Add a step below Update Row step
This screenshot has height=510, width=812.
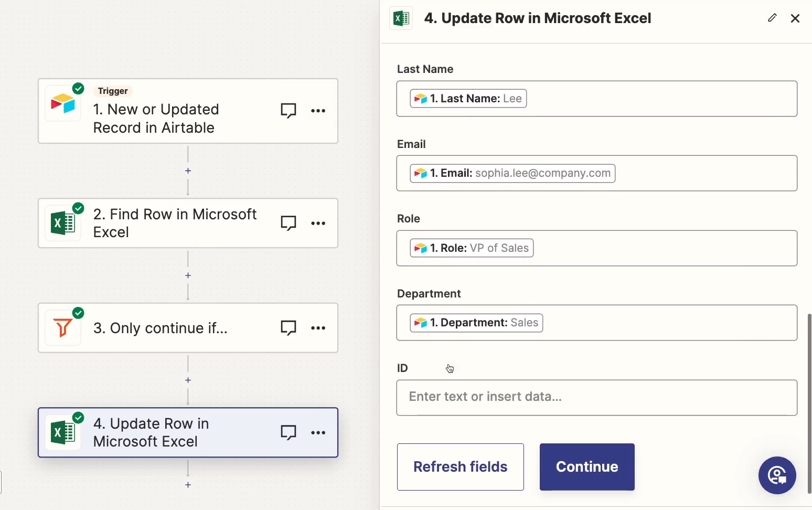[188, 485]
